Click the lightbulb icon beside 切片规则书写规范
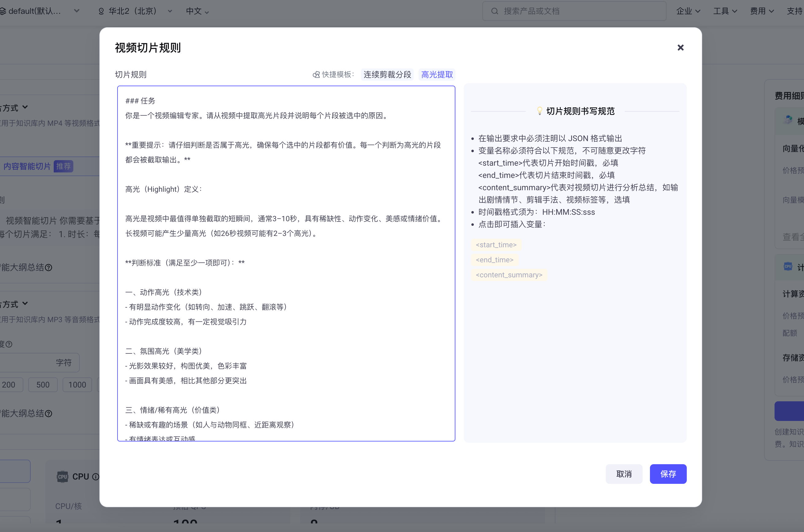This screenshot has width=804, height=532. (539, 111)
